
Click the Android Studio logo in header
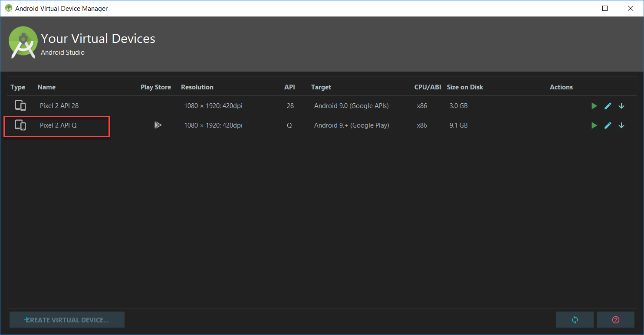(x=23, y=42)
